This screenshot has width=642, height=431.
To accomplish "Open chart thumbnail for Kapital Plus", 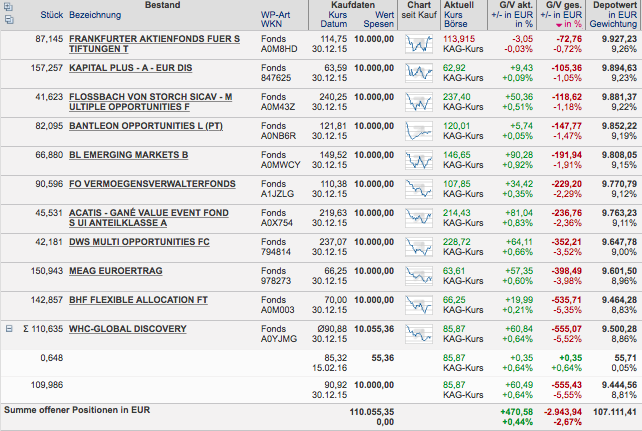I will (419, 73).
